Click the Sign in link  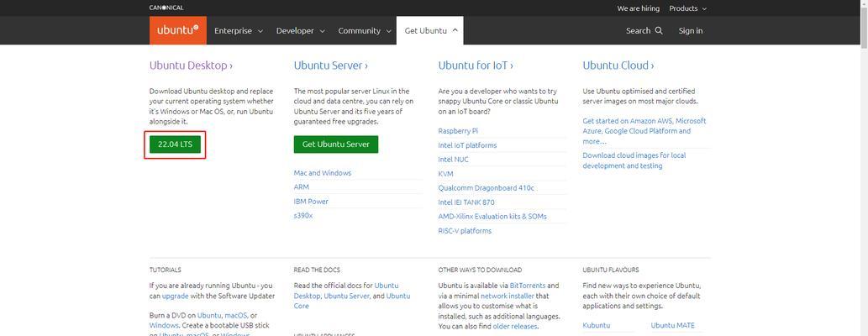click(x=691, y=31)
